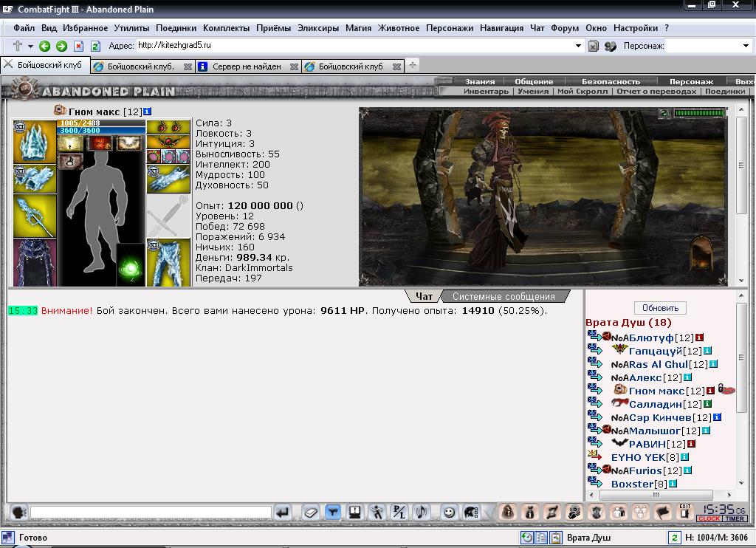Open Умения link
The image size is (756, 548).
click(533, 91)
